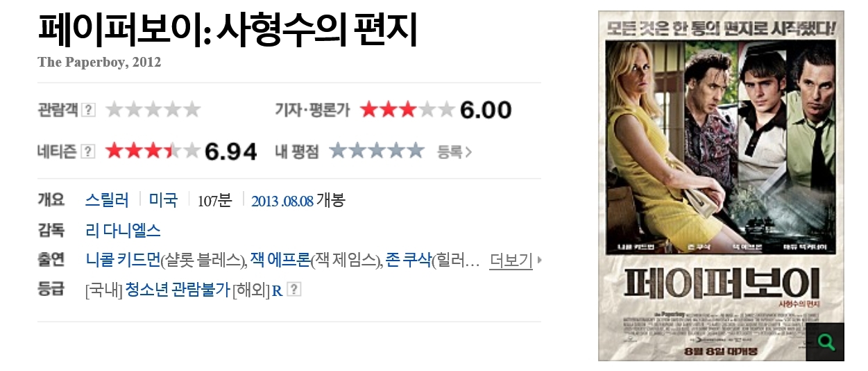Image resolution: width=868 pixels, height=371 pixels.
Task: Click the arrow next to 더보기
Action: 540,261
